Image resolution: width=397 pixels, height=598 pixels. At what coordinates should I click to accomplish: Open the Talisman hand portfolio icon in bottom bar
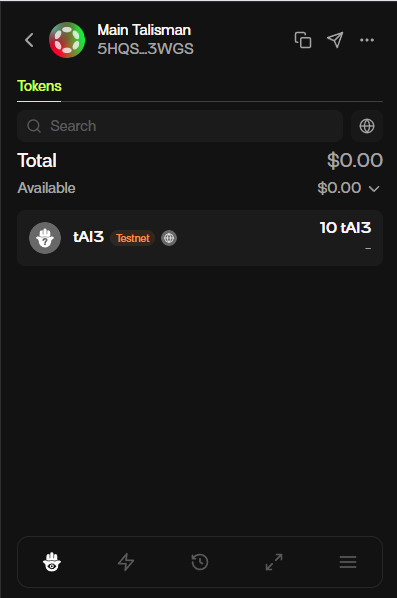click(52, 562)
